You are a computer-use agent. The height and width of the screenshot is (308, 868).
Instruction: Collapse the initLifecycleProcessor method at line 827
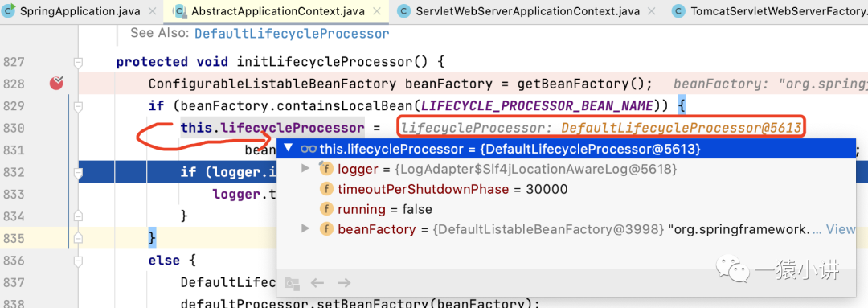point(78,62)
